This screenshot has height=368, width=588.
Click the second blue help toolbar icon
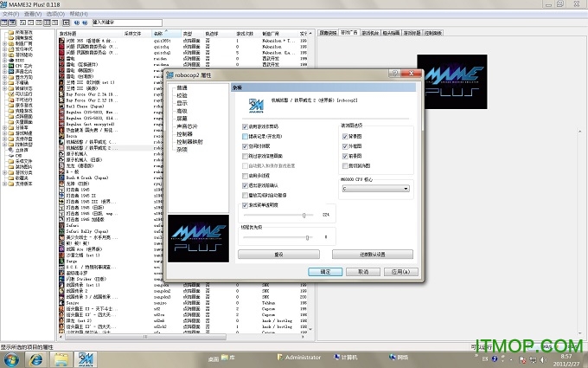click(x=85, y=23)
